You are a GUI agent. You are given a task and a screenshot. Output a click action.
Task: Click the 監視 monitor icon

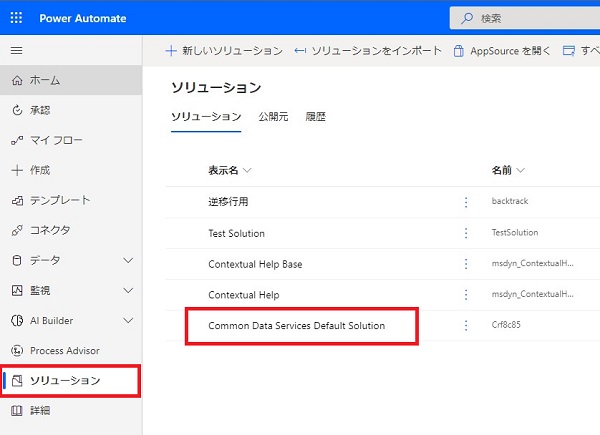tap(17, 290)
